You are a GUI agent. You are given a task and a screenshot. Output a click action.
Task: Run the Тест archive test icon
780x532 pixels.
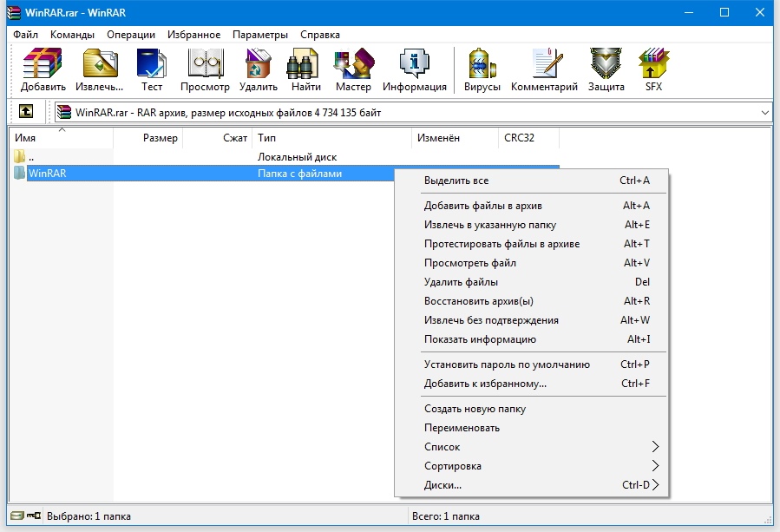152,69
